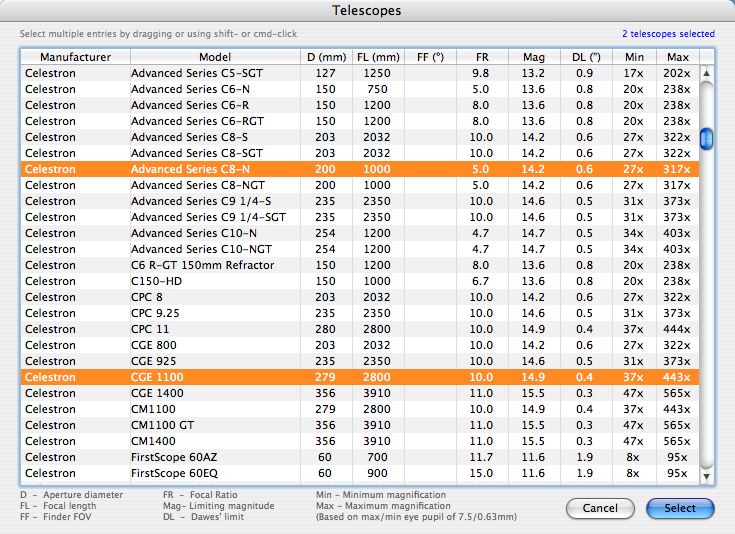This screenshot has height=534, width=735.
Task: Select the Advanced Series C6-N row
Action: coord(360,89)
